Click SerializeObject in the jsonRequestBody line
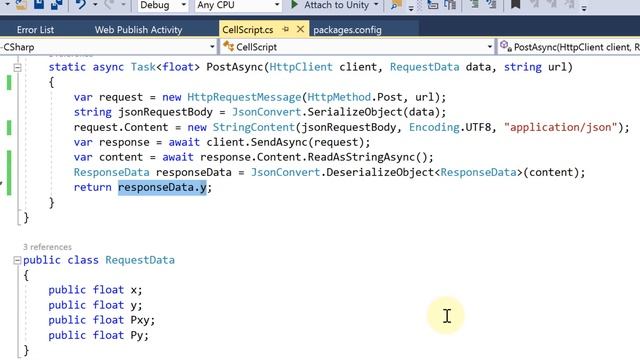640x360 pixels. (x=355, y=112)
